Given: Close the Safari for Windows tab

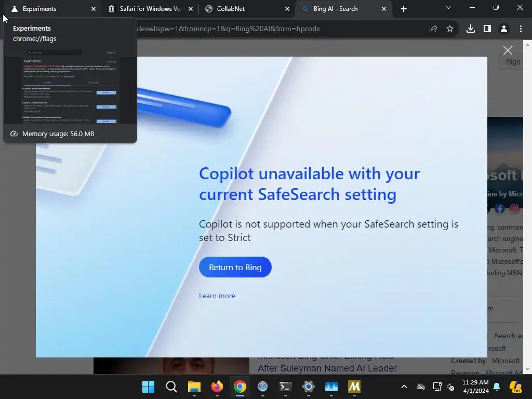Looking at the screenshot, I should [190, 9].
